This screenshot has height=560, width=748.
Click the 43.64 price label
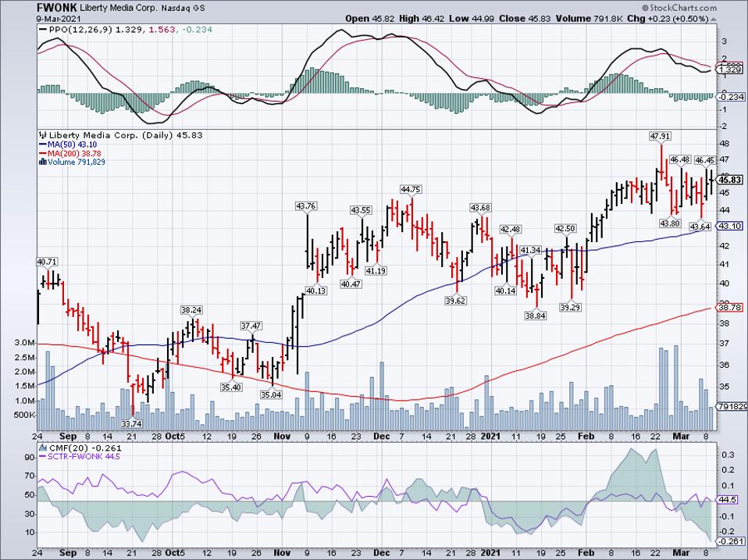tap(701, 226)
